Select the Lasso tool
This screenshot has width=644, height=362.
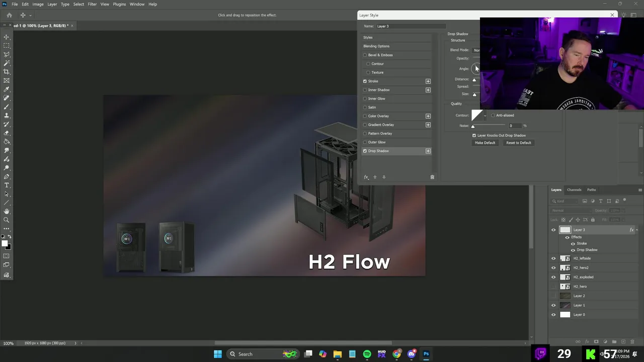pos(7,54)
